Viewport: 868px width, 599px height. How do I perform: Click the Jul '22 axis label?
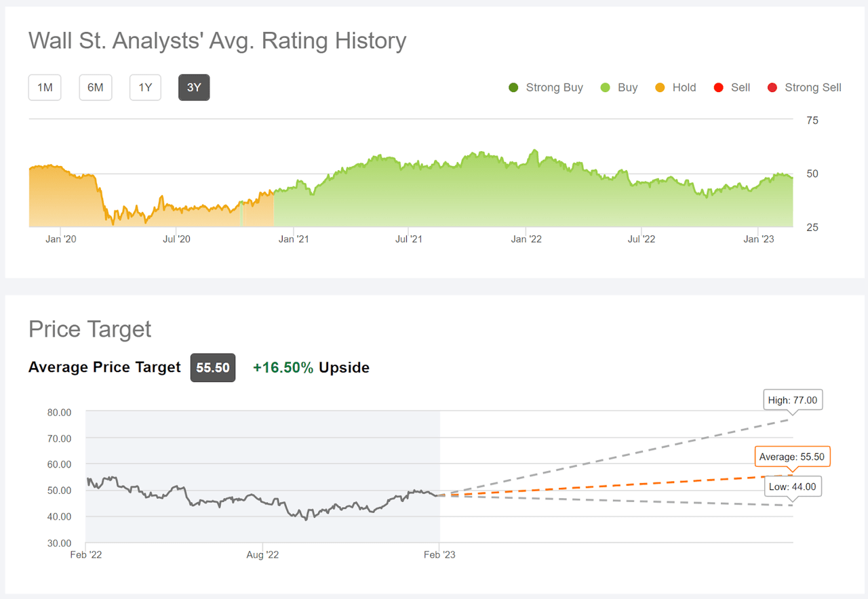click(x=642, y=239)
